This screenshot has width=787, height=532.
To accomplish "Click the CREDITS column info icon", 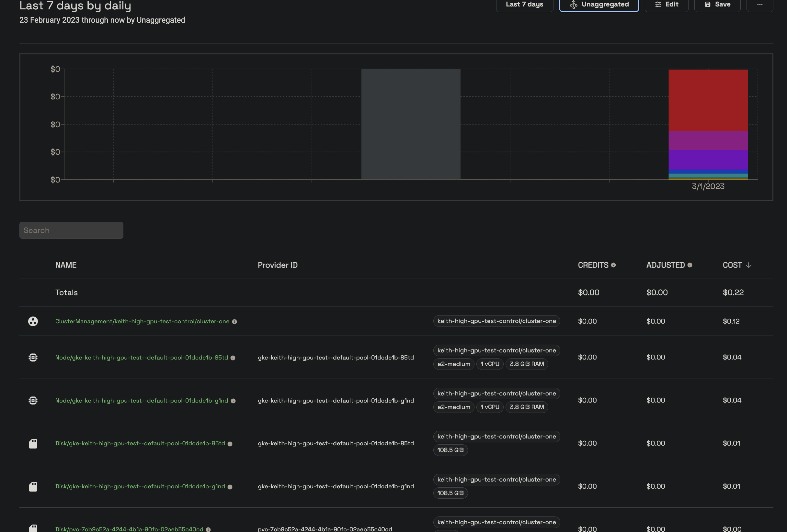I will [614, 265].
